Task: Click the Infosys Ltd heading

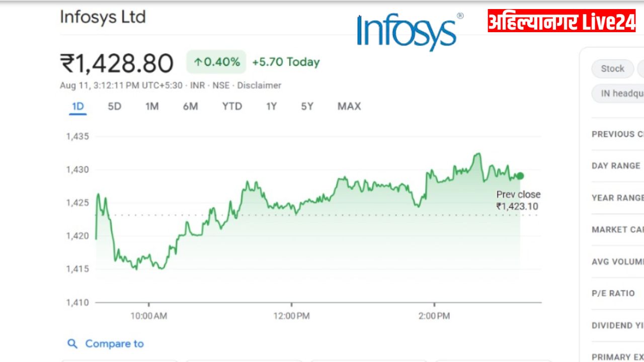Action: pyautogui.click(x=103, y=17)
